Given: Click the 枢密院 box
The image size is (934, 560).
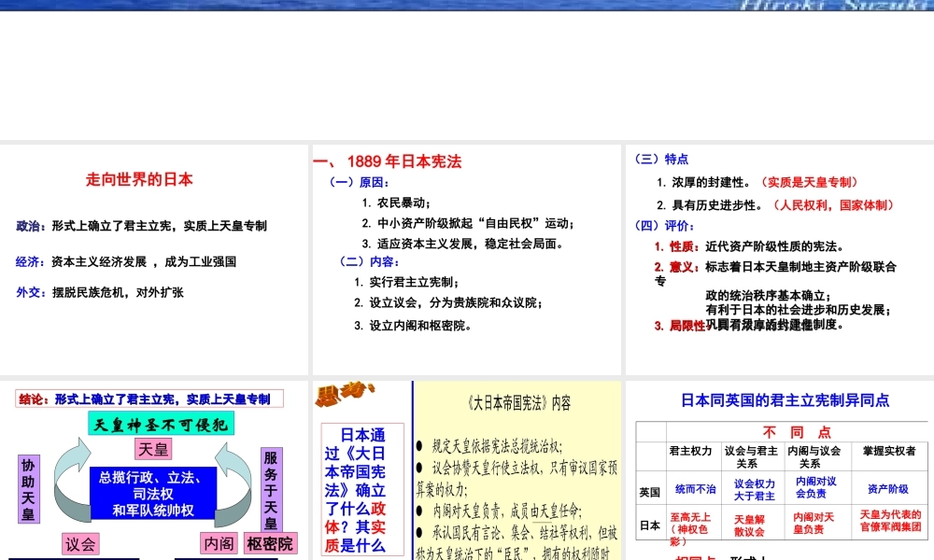Looking at the screenshot, I should click(270, 544).
